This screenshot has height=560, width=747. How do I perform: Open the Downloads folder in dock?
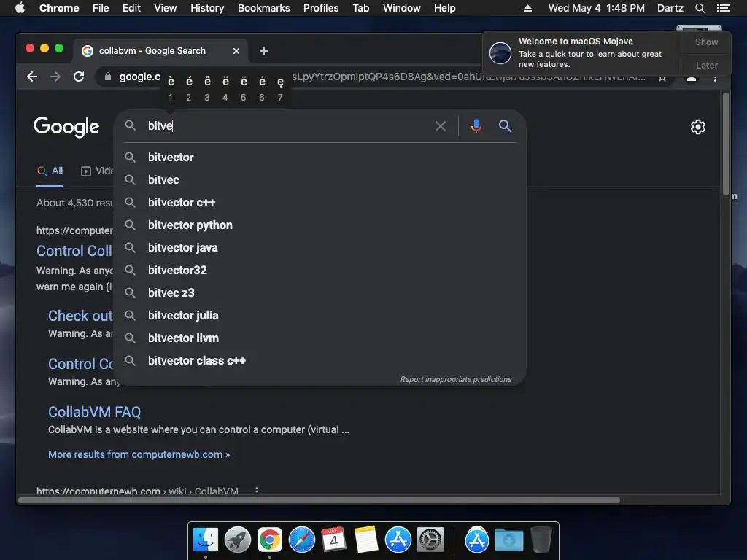click(508, 540)
